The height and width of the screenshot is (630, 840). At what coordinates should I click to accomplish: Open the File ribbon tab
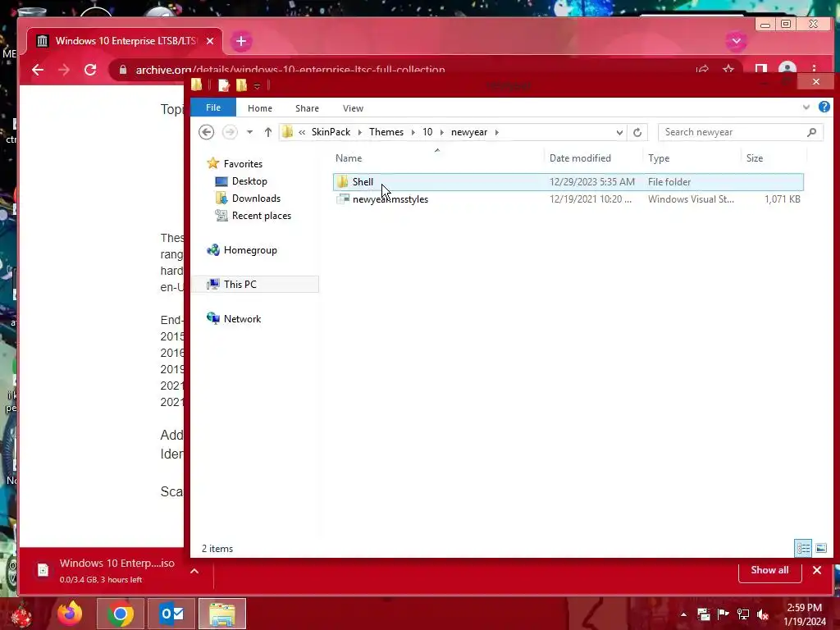pyautogui.click(x=213, y=107)
